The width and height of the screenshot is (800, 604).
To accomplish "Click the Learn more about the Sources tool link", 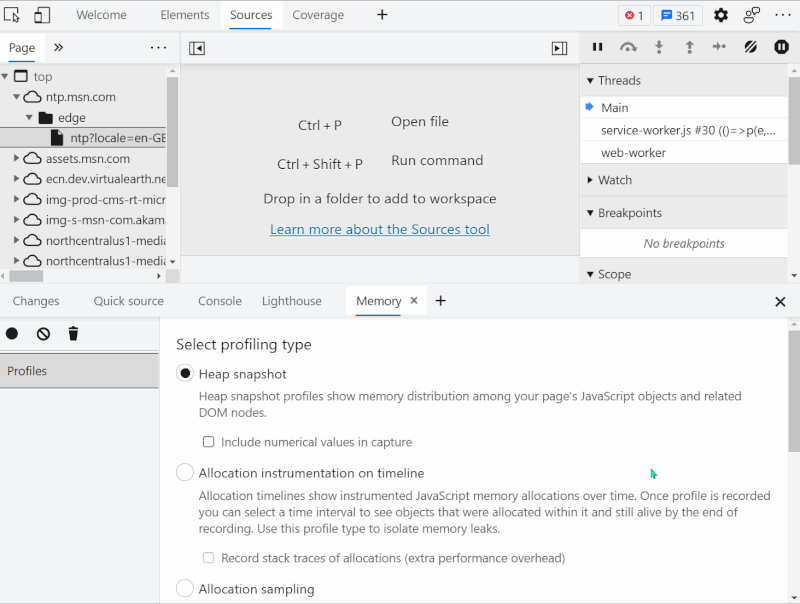I will tap(380, 229).
